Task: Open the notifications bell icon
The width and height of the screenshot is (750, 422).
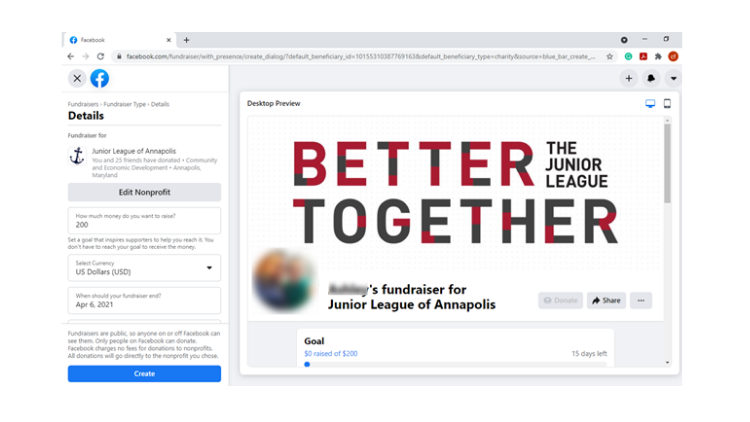Action: pos(651,78)
